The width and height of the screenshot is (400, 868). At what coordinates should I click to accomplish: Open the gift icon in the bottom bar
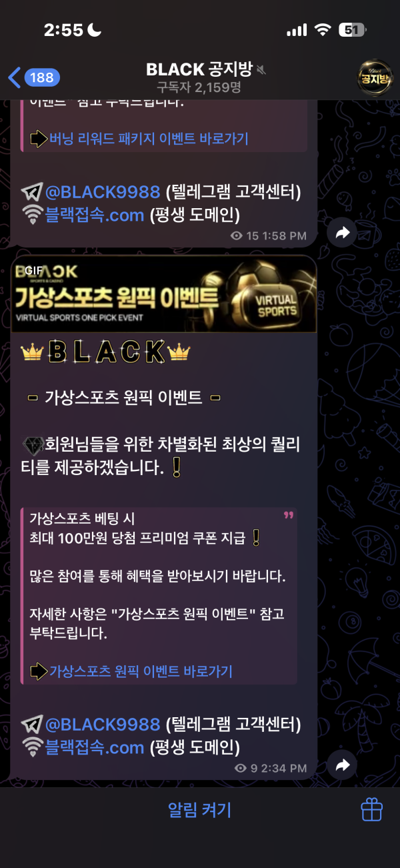371,810
